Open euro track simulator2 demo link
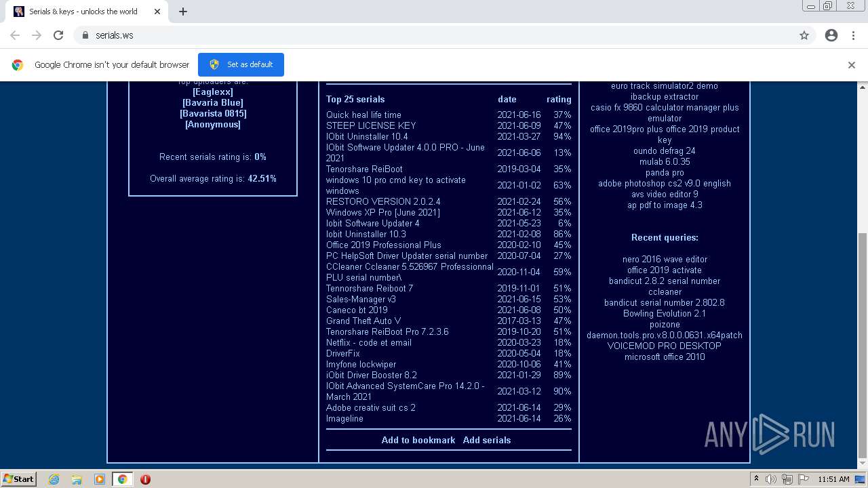The width and height of the screenshot is (868, 488). pos(665,85)
